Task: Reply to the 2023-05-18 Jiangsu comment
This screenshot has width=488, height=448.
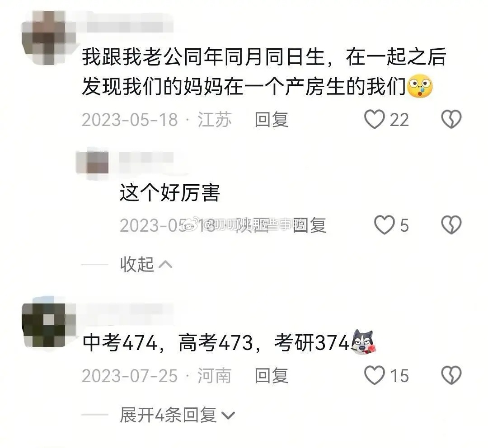Action: point(272,120)
